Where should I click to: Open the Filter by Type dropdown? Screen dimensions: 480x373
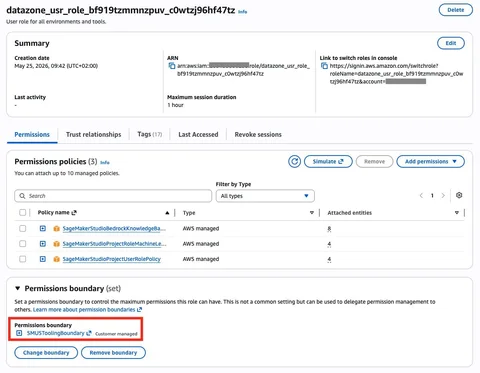point(265,196)
